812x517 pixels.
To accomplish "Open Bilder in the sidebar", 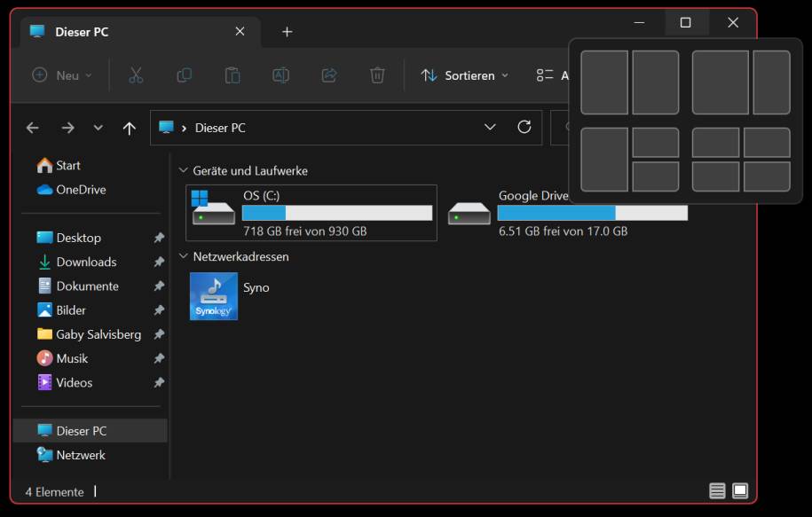I will click(x=61, y=310).
